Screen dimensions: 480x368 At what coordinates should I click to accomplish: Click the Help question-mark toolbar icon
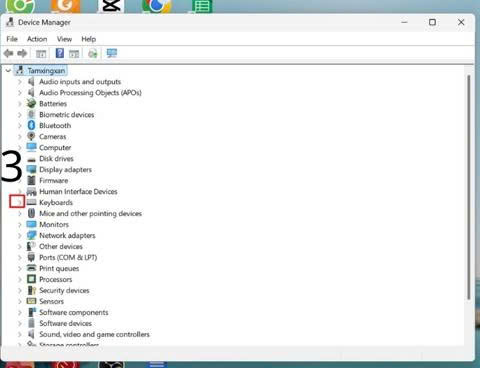(x=60, y=53)
